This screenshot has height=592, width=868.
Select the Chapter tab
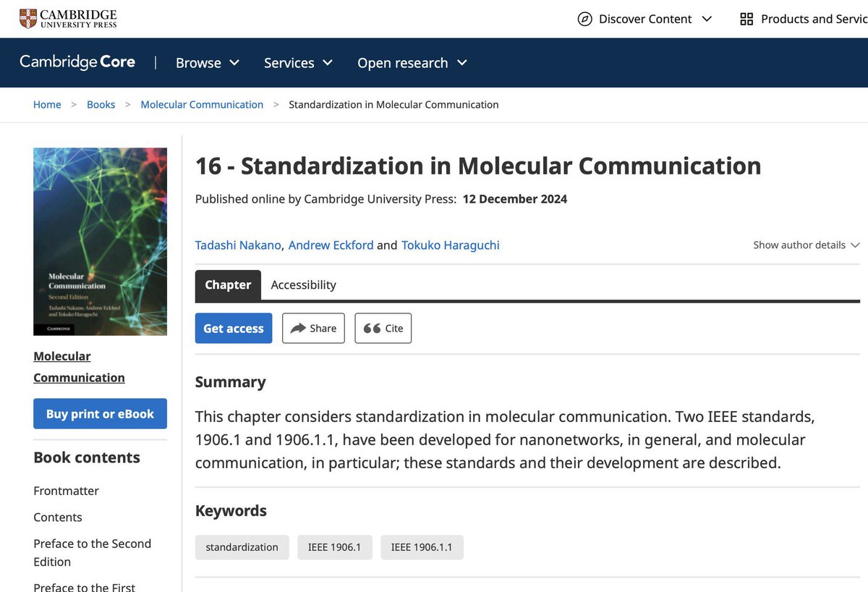(228, 284)
